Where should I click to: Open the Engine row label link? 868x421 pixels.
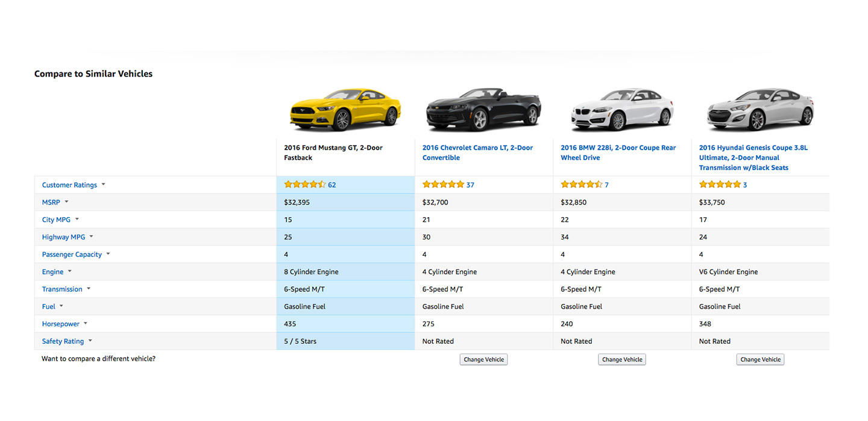(52, 272)
